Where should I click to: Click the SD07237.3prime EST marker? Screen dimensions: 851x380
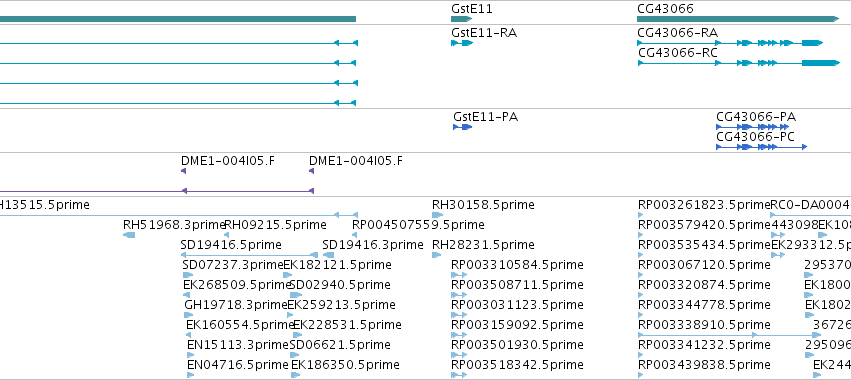tap(188, 275)
